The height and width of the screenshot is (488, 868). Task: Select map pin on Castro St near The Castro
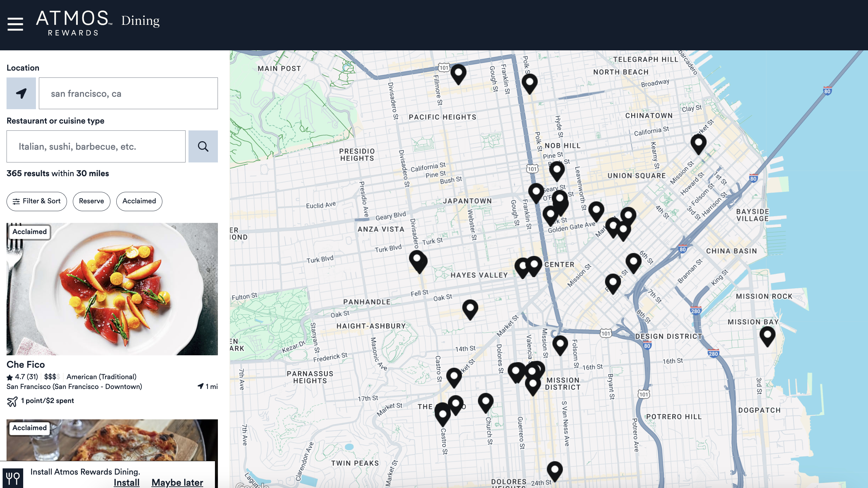(x=443, y=416)
